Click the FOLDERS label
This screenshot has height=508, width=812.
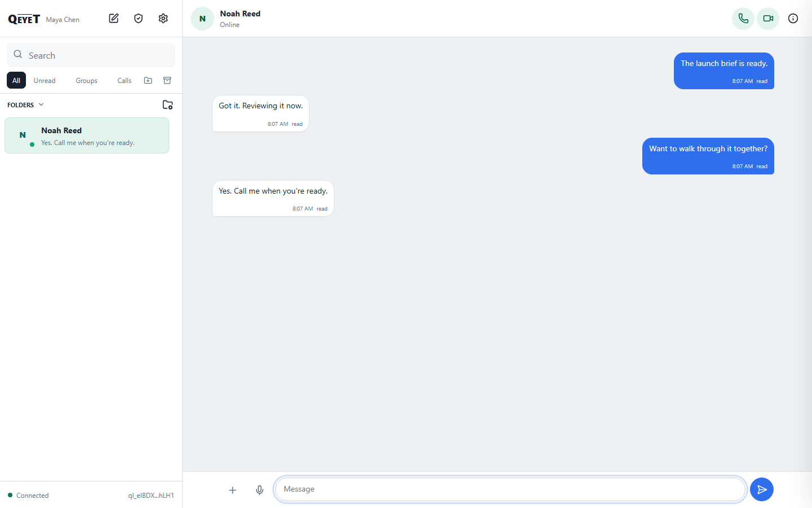pos(21,105)
